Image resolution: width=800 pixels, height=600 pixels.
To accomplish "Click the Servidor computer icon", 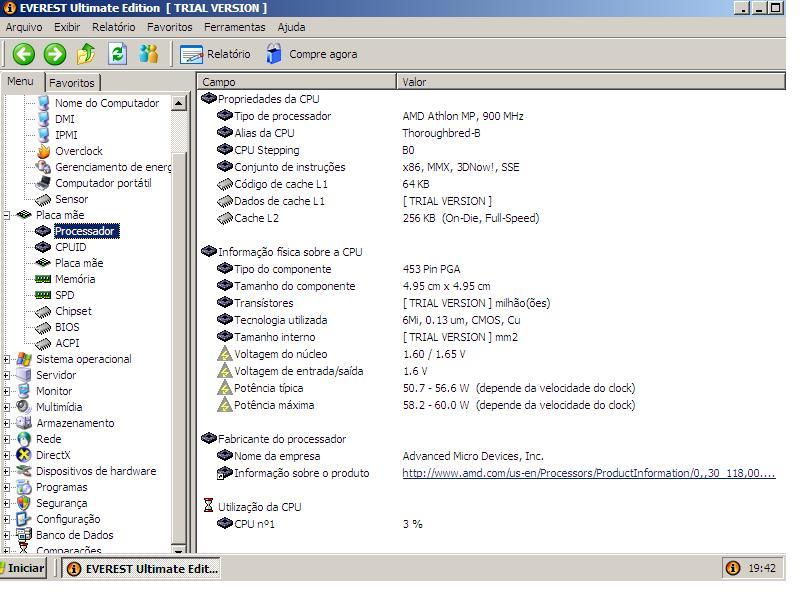I will pos(24,375).
